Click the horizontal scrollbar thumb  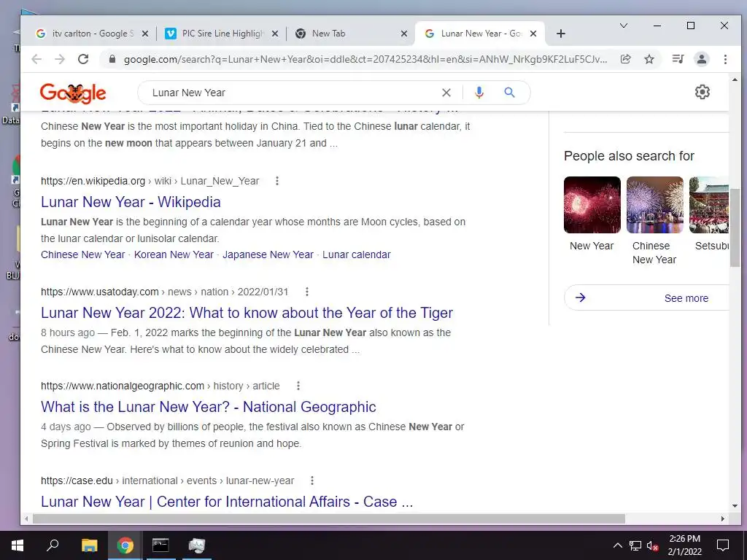(x=329, y=518)
